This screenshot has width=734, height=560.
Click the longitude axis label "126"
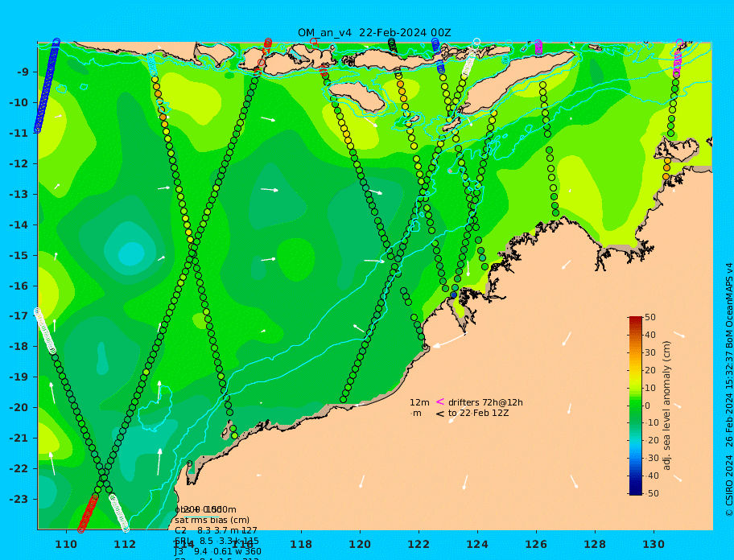pos(536,545)
